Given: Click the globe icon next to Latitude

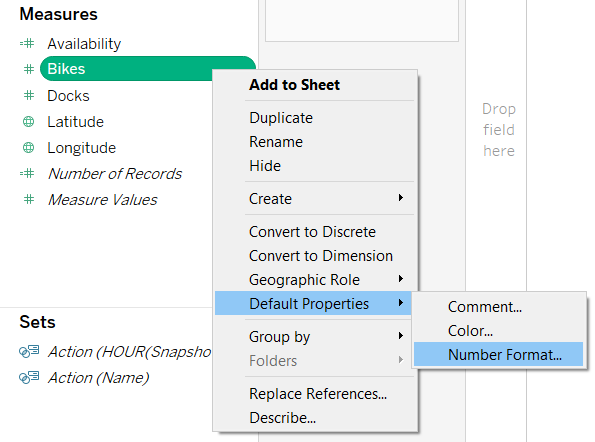Looking at the screenshot, I should coord(28,122).
